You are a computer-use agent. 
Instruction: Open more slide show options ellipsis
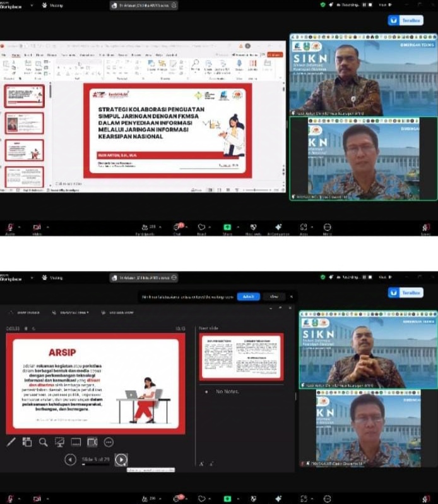click(x=109, y=442)
